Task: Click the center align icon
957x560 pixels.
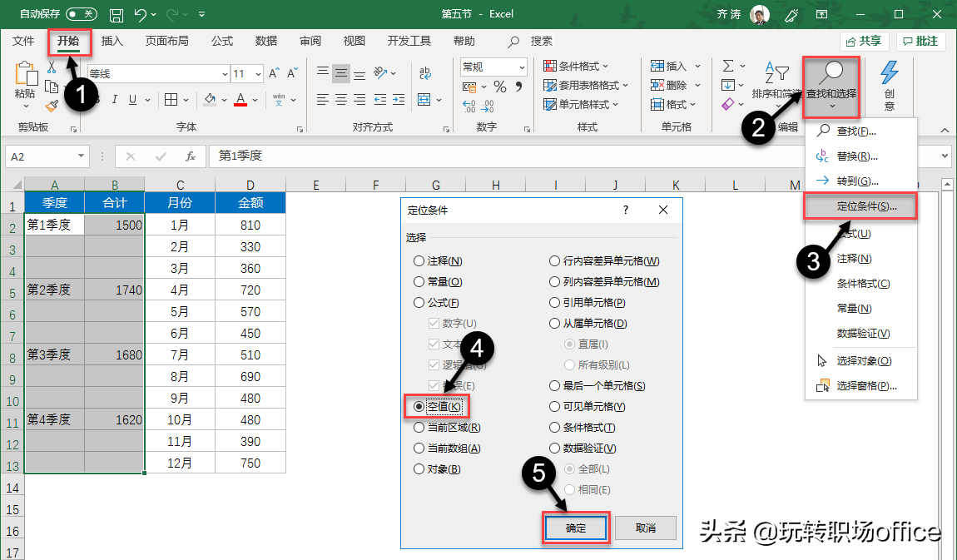Action: click(341, 100)
